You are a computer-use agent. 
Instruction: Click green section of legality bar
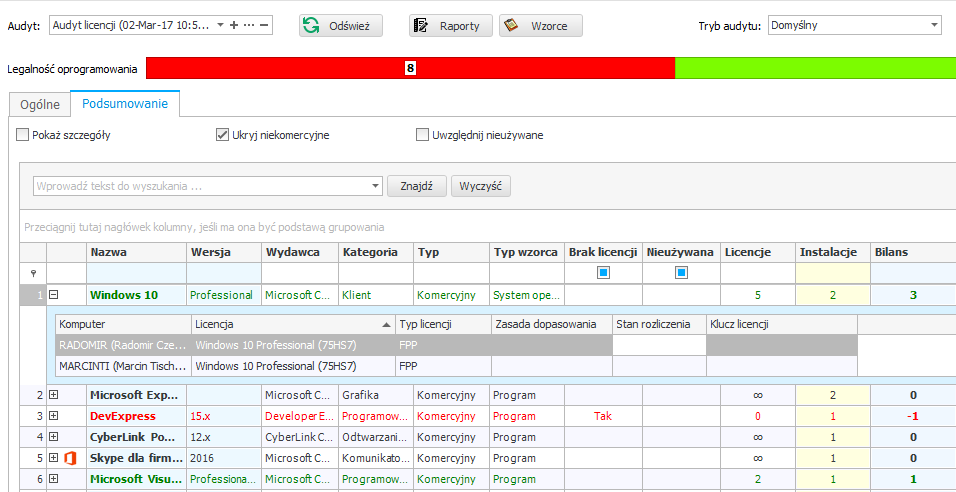click(815, 68)
